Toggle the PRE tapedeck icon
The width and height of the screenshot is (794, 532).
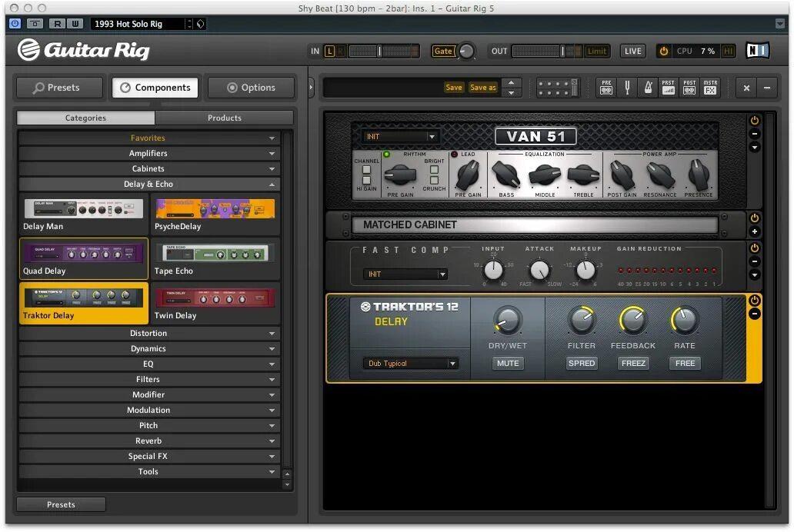pos(606,88)
